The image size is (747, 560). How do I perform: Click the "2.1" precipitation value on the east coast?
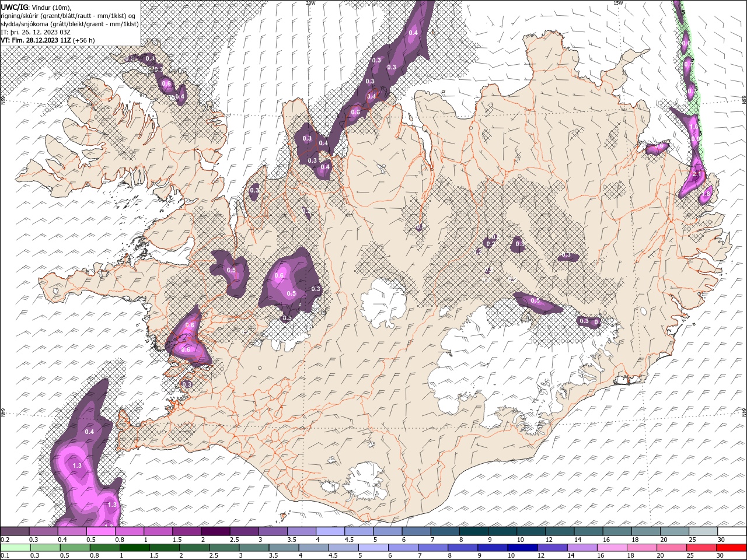tap(696, 174)
